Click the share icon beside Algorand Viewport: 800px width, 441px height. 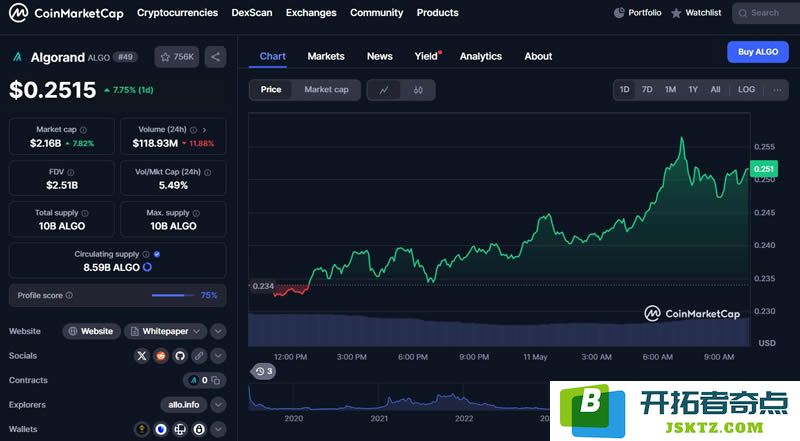point(215,57)
